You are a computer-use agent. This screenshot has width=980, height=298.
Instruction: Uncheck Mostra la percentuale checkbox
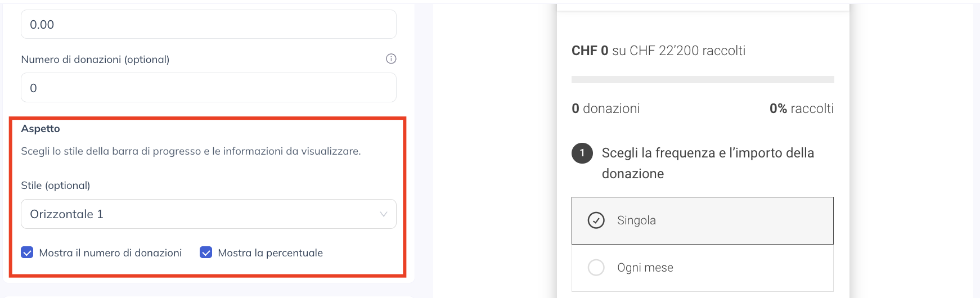206,252
